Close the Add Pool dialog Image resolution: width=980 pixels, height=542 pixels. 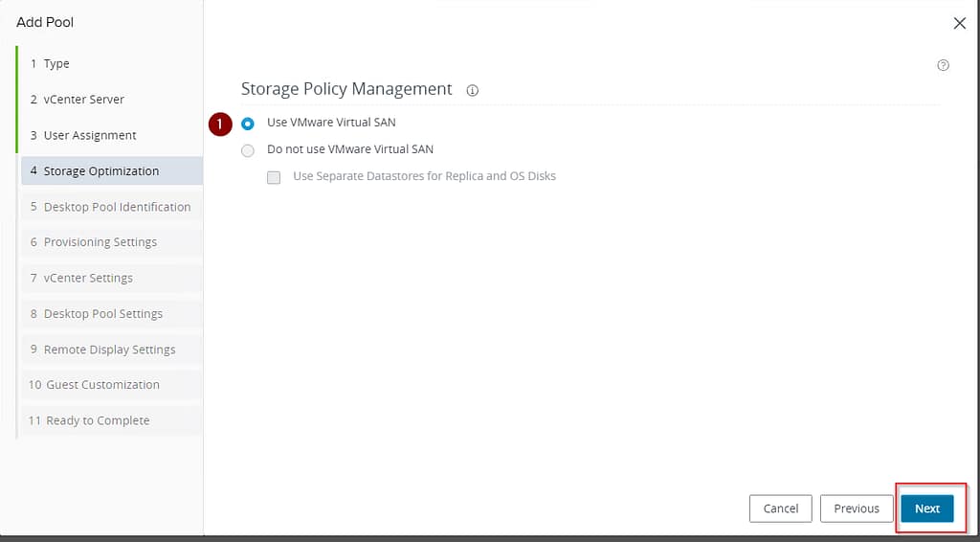959,23
